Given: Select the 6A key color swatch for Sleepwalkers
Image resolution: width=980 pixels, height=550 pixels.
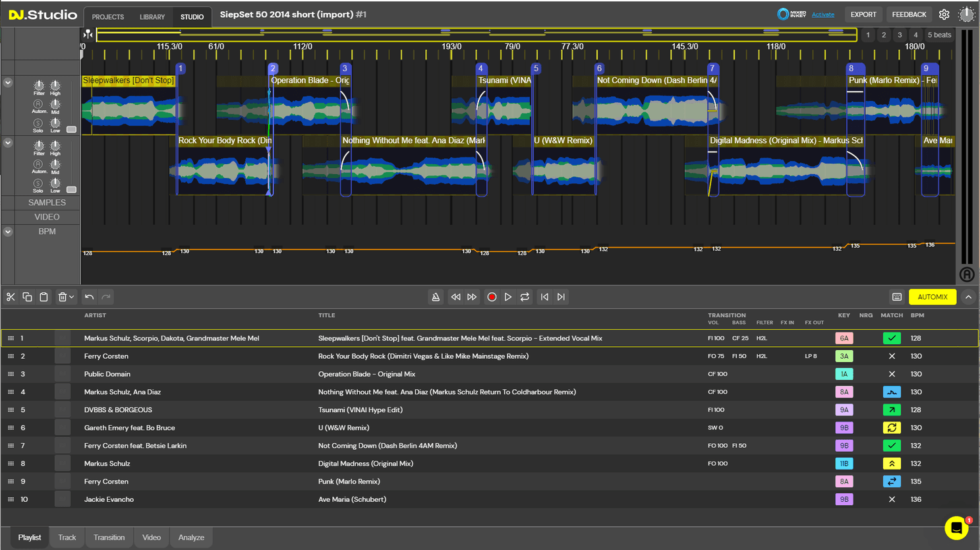Looking at the screenshot, I should (844, 338).
